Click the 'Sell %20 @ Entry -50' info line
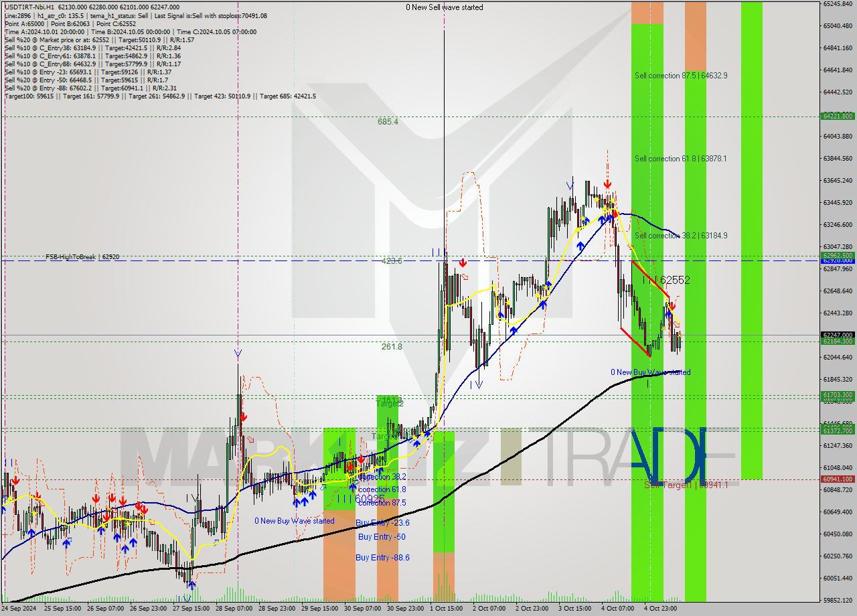857x616 pixels. [x=86, y=80]
